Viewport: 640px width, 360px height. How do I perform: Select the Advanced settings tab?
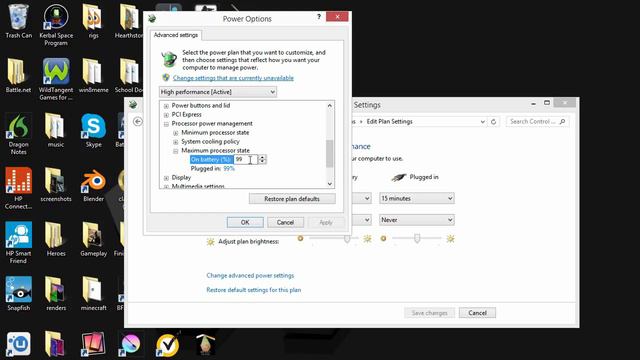point(176,35)
